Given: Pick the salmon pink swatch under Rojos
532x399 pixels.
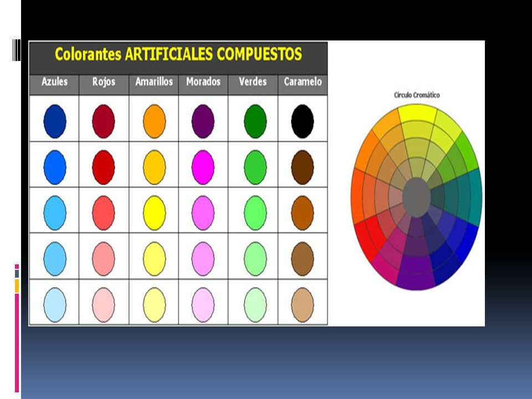Looking at the screenshot, I should pos(104,259).
